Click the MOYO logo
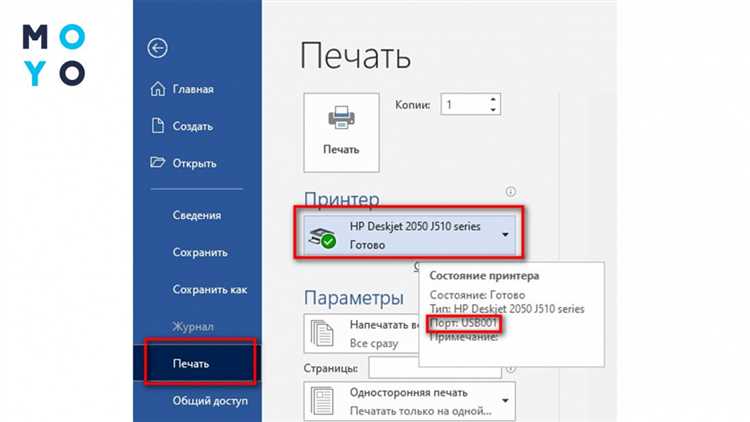 [x=54, y=55]
